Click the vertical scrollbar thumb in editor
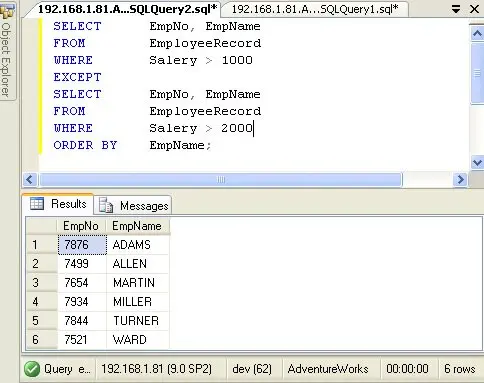484x383 pixels. pyautogui.click(x=477, y=74)
